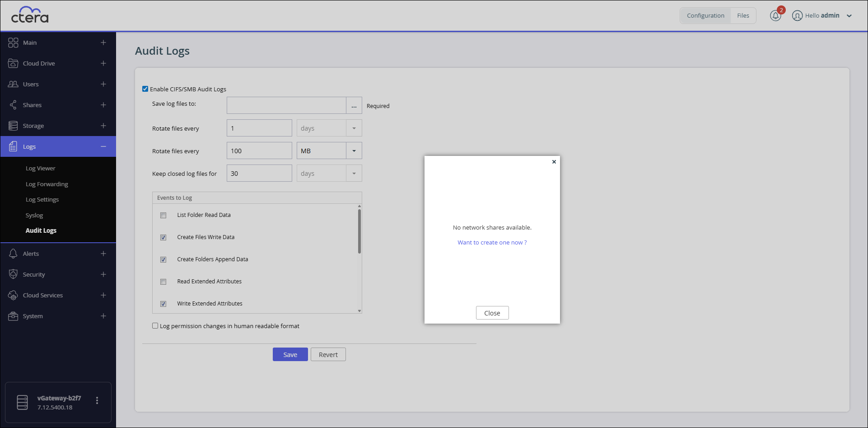Open Syslog page
The height and width of the screenshot is (428, 868).
(34, 215)
